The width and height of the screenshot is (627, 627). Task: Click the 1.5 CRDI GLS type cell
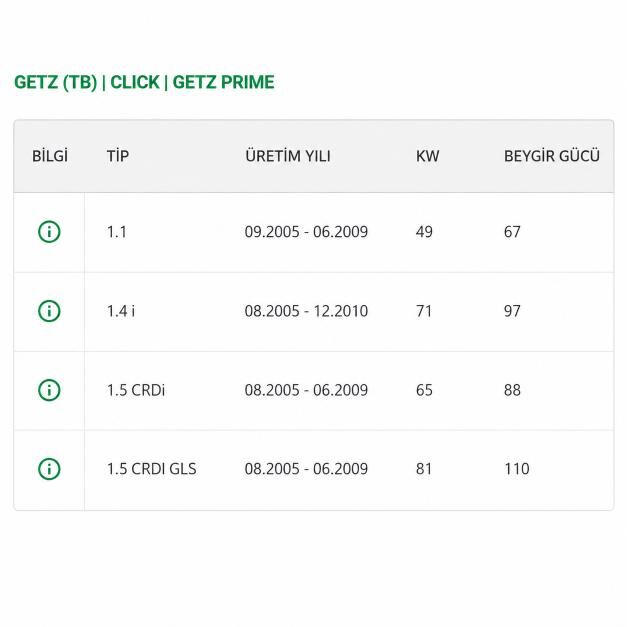tap(152, 469)
